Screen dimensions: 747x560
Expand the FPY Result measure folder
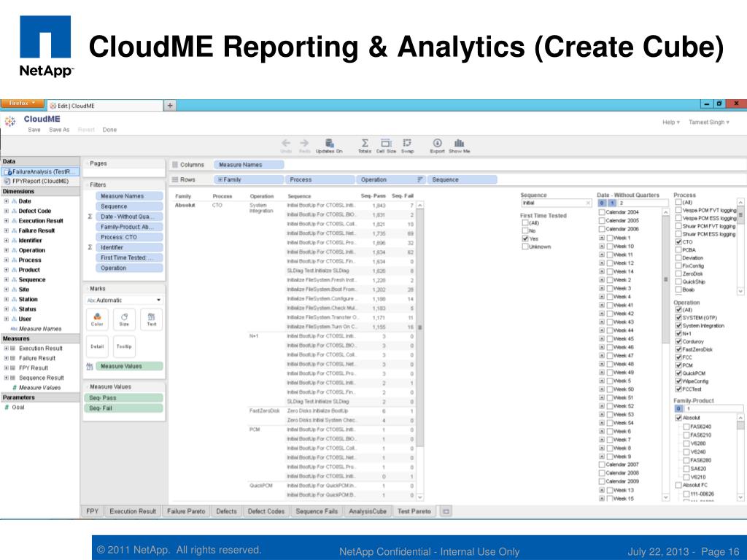6,367
